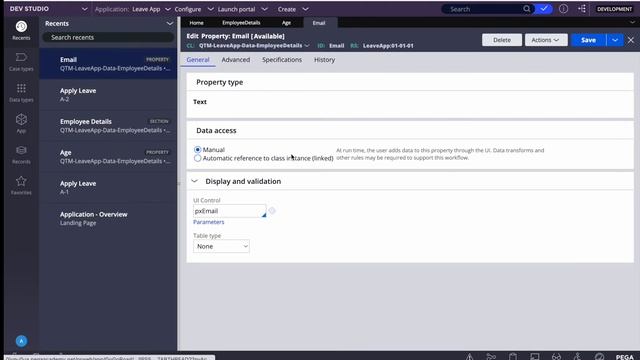
Task: Open the UI Control autocomplete arrow
Action: click(x=264, y=215)
